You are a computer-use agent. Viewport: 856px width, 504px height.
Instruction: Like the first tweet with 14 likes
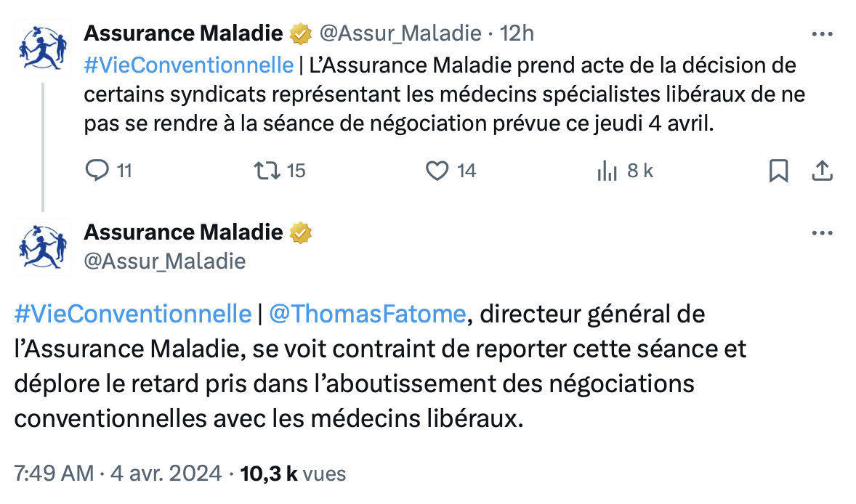pyautogui.click(x=437, y=171)
